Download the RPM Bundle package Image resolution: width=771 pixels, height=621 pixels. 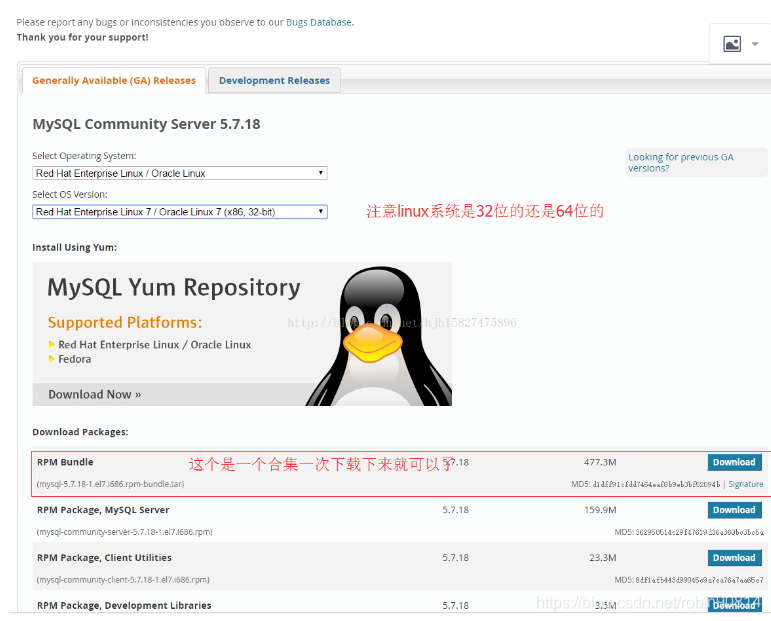coord(735,462)
